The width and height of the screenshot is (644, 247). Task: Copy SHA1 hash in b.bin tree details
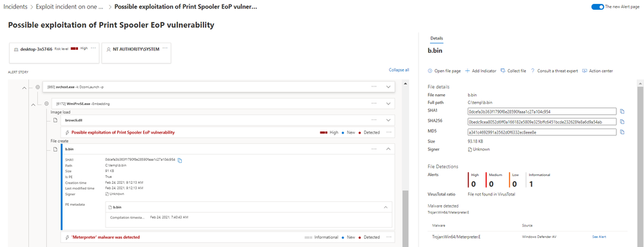pos(180,161)
